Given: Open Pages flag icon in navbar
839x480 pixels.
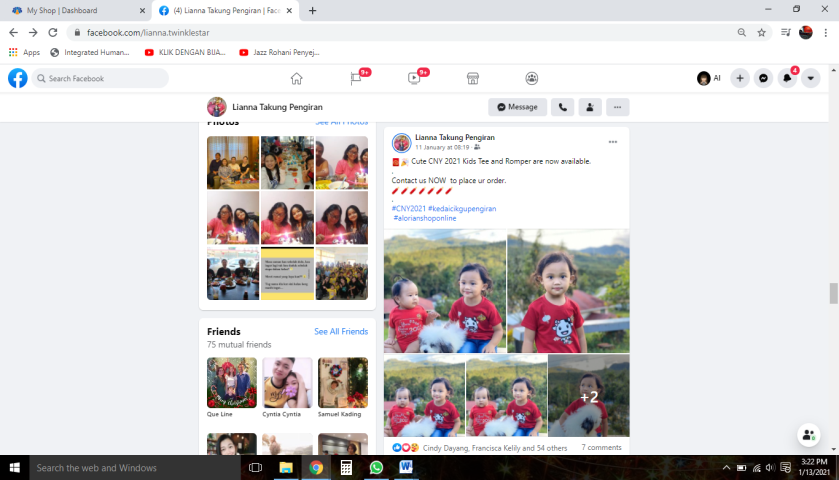Looking at the screenshot, I should point(355,78).
